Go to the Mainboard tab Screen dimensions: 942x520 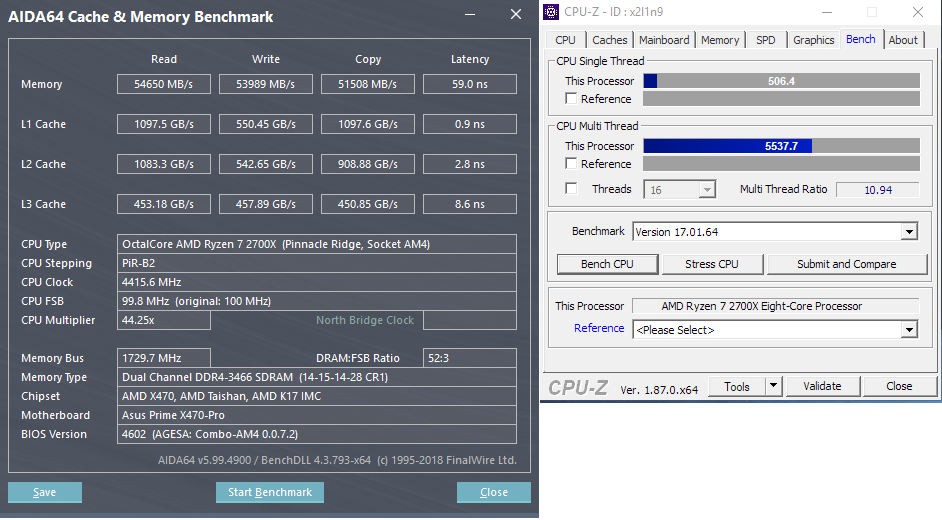(664, 40)
